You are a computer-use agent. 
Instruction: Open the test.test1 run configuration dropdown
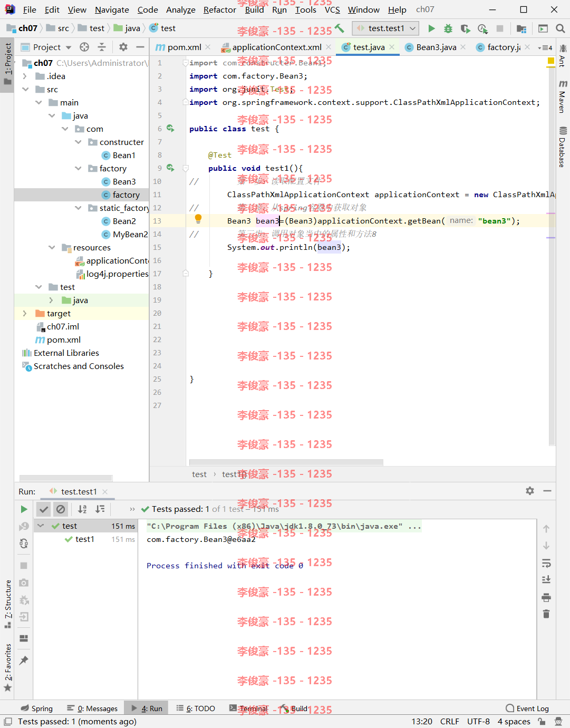coord(385,28)
